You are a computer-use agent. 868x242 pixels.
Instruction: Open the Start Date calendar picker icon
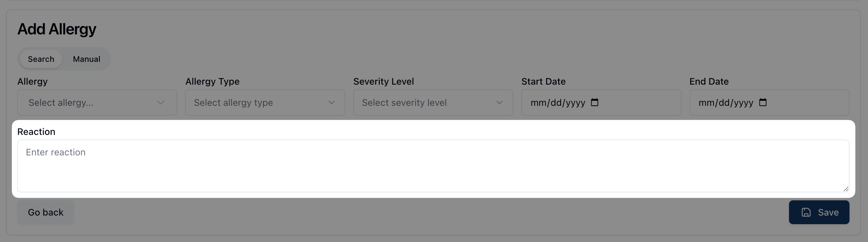coord(595,102)
